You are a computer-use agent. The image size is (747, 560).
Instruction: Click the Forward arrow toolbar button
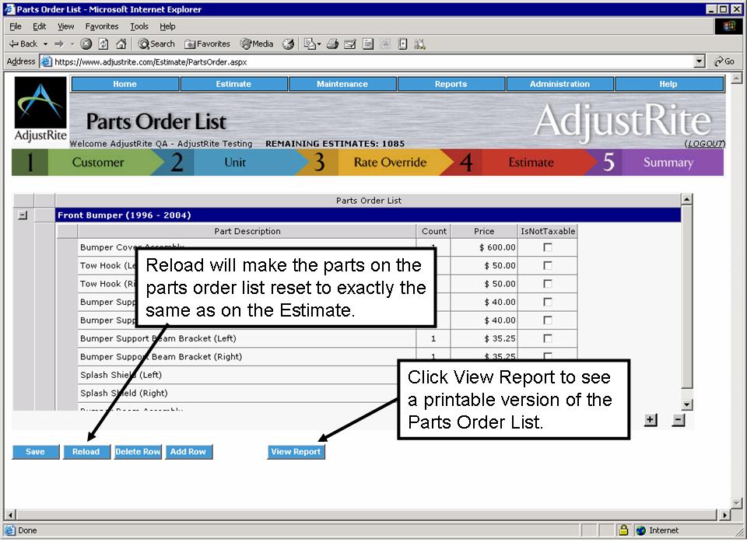point(58,44)
